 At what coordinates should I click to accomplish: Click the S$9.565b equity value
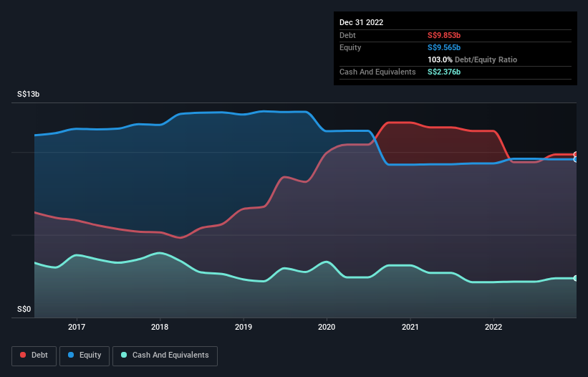(x=444, y=47)
